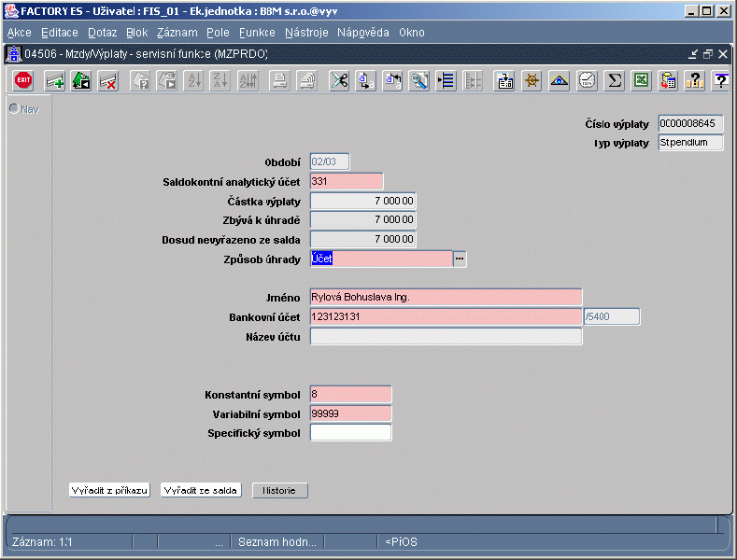Click the Způsob úhrady field with Účet
The width and height of the screenshot is (737, 560).
381,259
